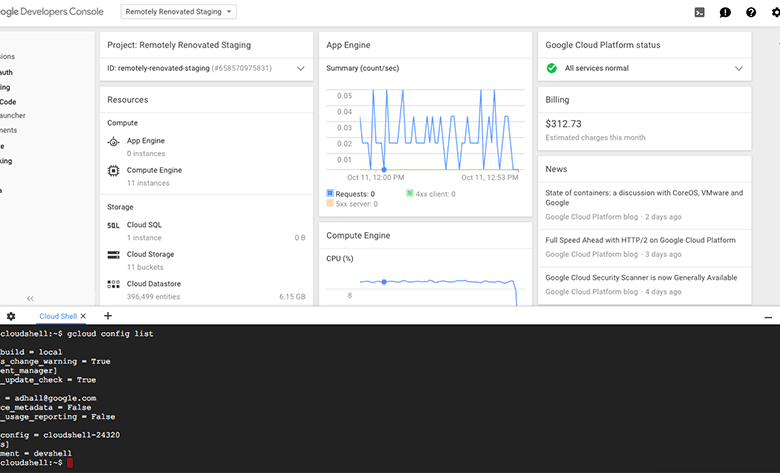The width and height of the screenshot is (780, 473).
Task: Click the Cloud SQL icon
Action: point(113,225)
